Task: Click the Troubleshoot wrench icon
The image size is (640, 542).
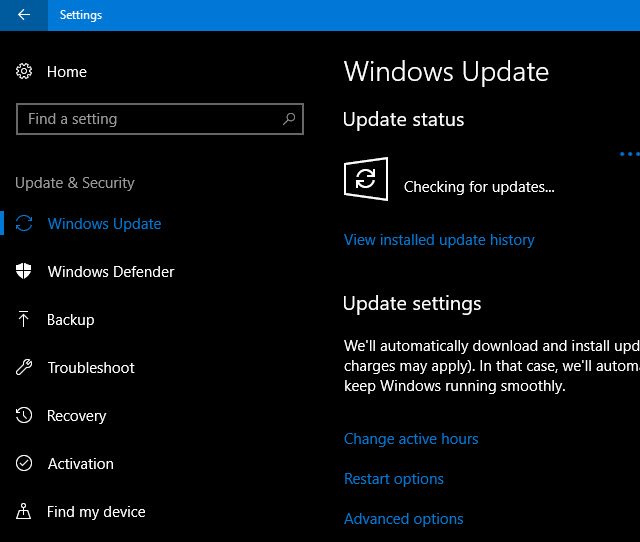Action: (x=24, y=367)
